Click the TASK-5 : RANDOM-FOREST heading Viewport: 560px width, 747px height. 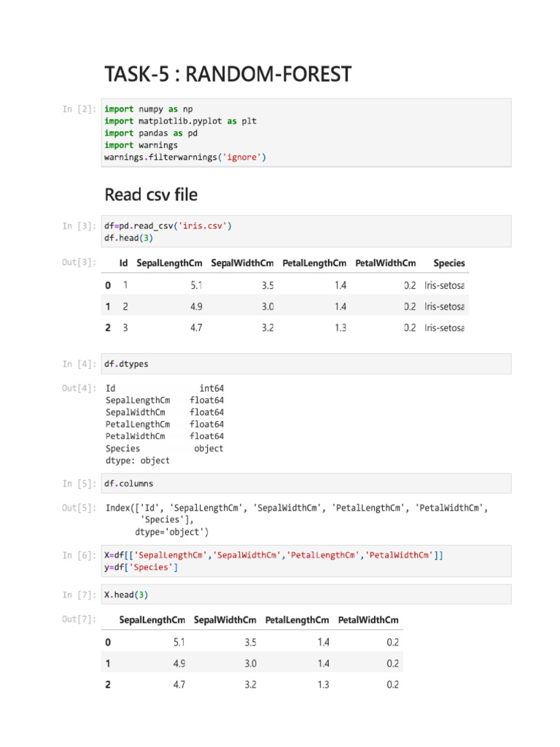pos(227,74)
